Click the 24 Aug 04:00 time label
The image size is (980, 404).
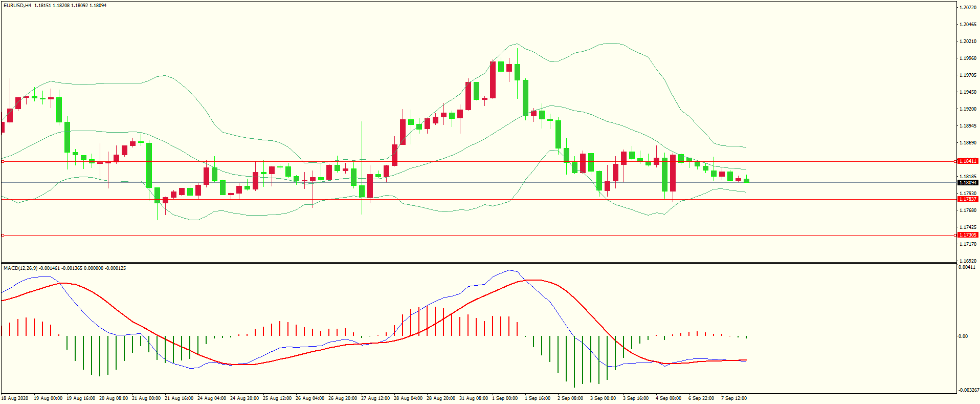pyautogui.click(x=212, y=398)
